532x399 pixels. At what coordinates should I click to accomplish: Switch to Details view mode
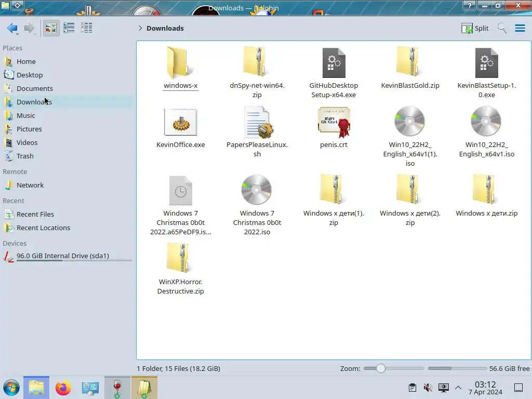(x=87, y=28)
